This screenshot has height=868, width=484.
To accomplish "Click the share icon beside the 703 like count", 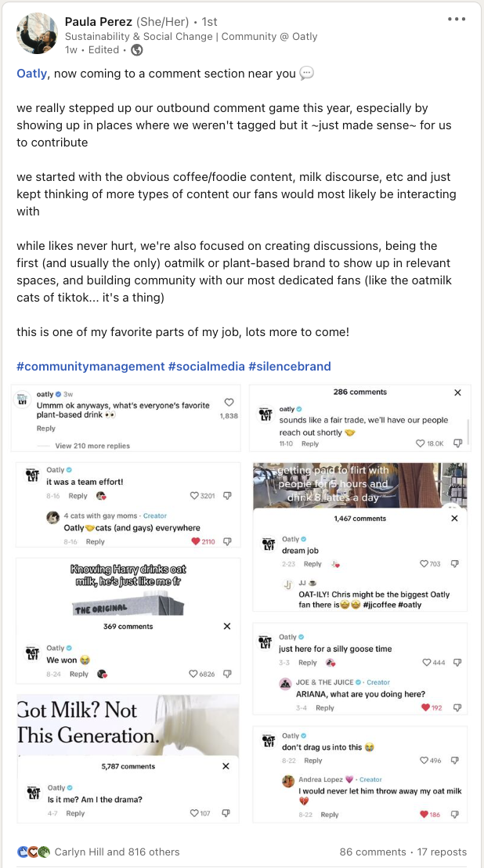I will (x=456, y=563).
